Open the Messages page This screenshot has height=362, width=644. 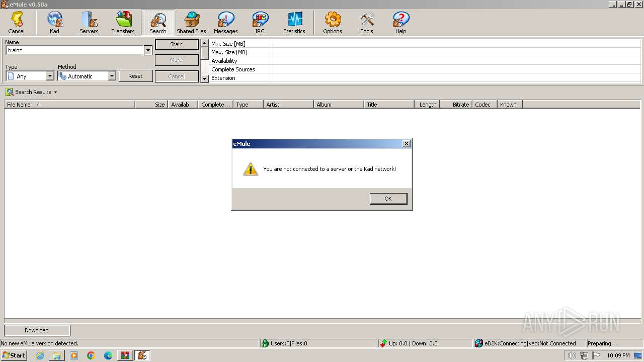click(x=225, y=23)
